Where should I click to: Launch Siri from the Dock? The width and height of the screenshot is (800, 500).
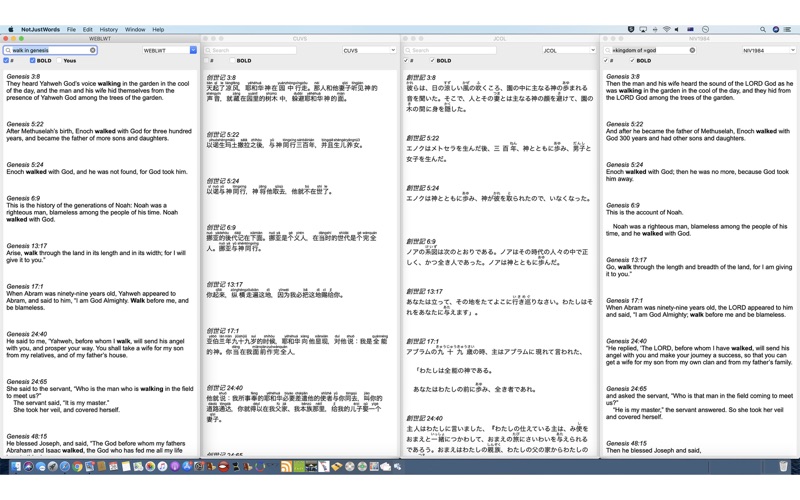coord(28,466)
